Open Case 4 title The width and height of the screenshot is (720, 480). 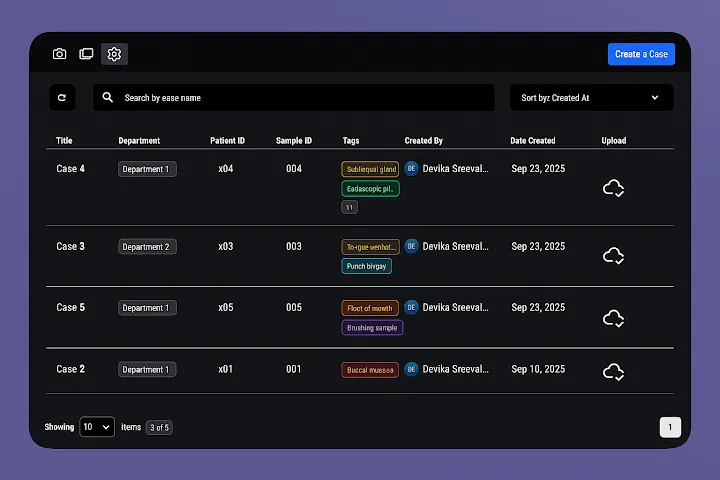coord(70,169)
